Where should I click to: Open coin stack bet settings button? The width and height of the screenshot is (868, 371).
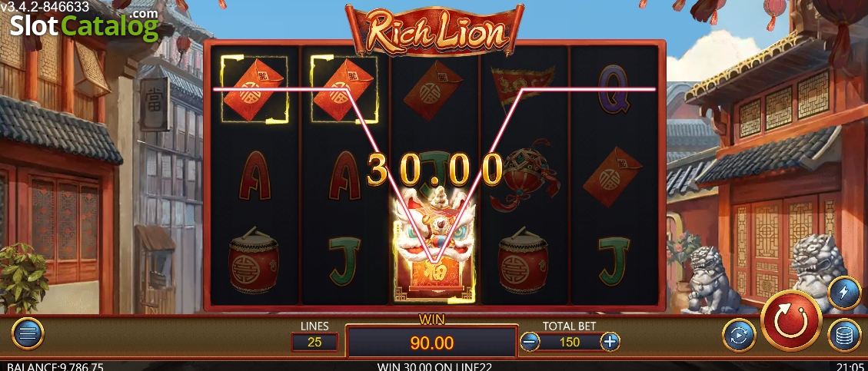[x=843, y=335]
